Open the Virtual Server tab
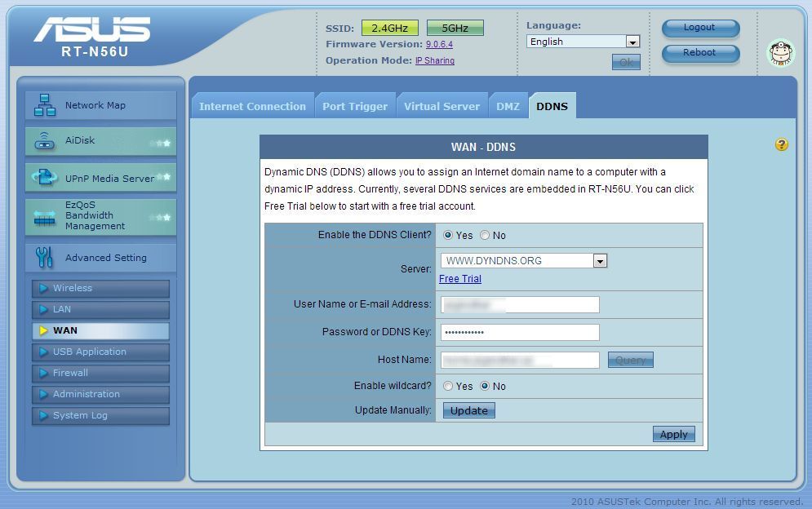812x509 pixels. click(441, 106)
